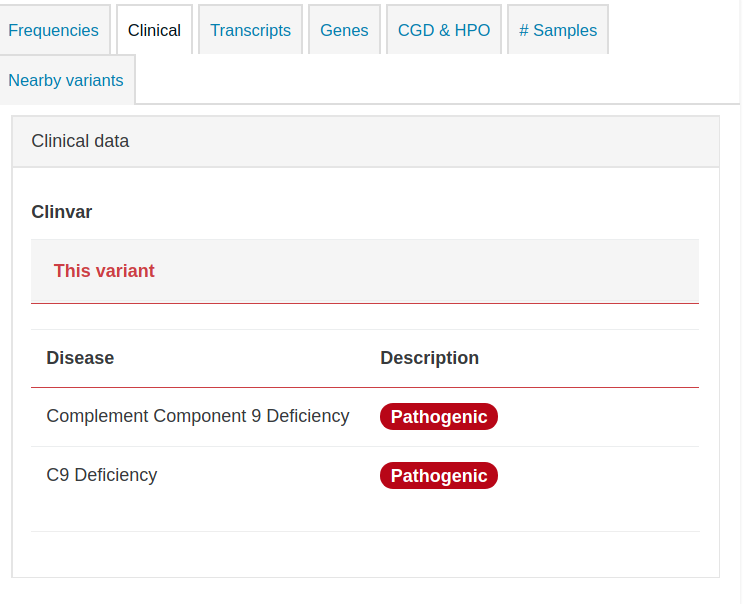Click empty area below C9 Deficiency row
Viewport: 756px width, 604px height.
coord(365,516)
